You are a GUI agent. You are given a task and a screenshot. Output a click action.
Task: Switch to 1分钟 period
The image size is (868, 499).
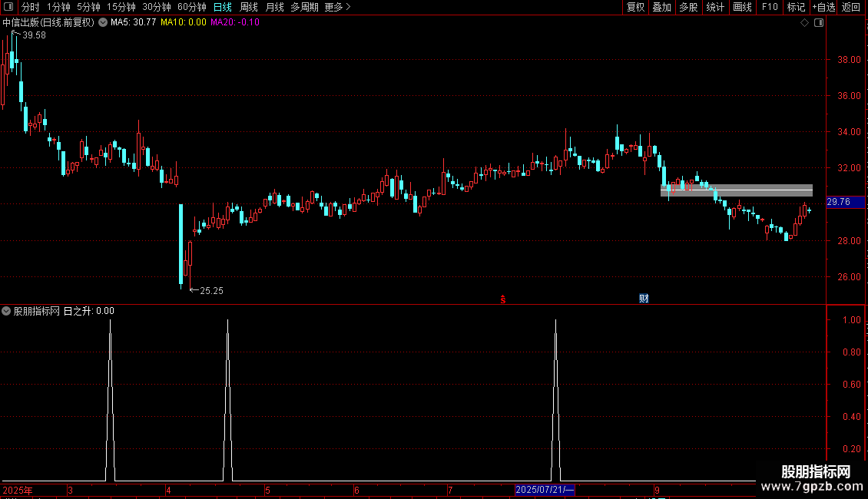[58, 7]
